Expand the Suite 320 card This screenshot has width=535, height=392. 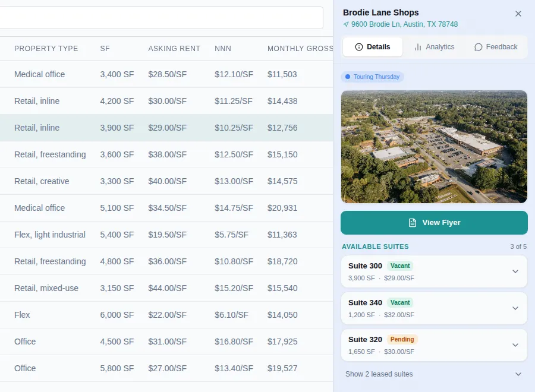[434, 345]
